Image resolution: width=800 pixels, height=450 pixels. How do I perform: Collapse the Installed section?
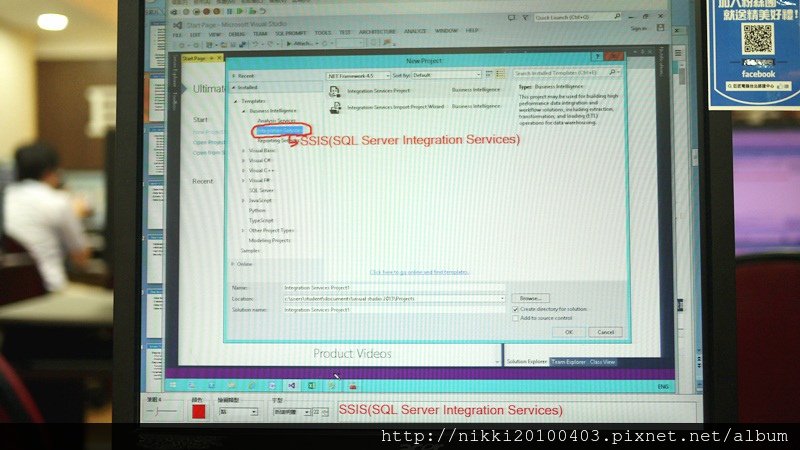pos(234,88)
